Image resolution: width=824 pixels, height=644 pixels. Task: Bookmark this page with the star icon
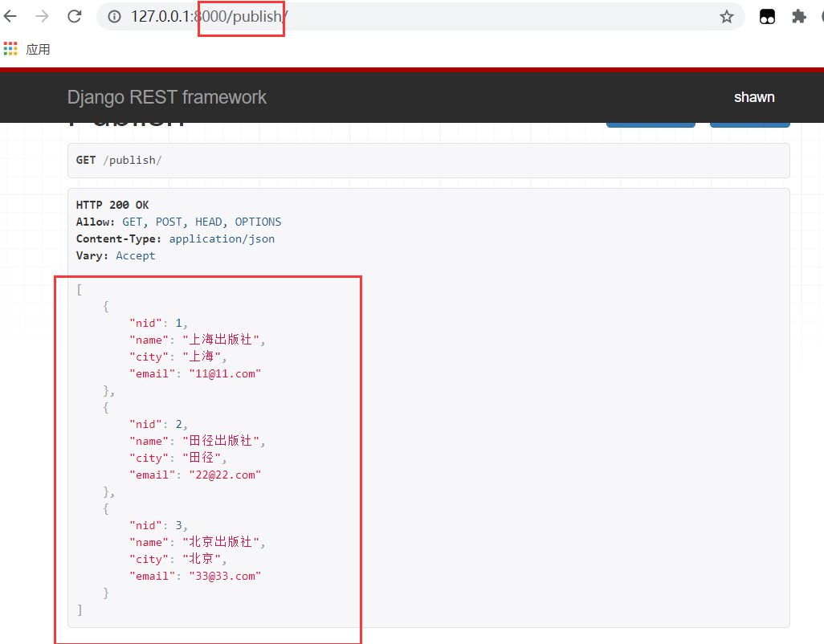click(727, 17)
